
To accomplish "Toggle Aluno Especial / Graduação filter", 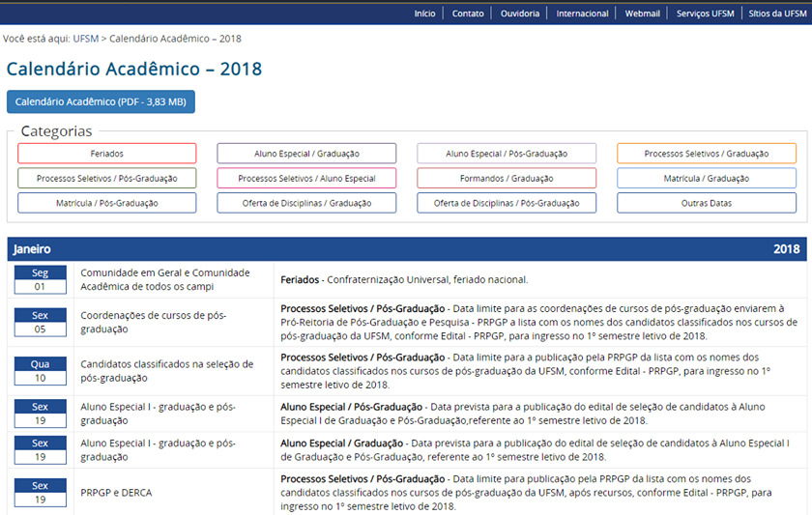I will click(x=306, y=154).
